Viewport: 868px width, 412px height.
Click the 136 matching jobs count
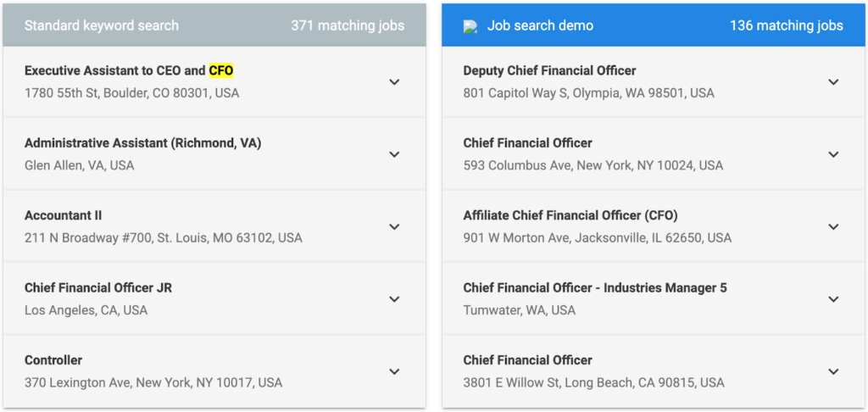[x=787, y=25]
